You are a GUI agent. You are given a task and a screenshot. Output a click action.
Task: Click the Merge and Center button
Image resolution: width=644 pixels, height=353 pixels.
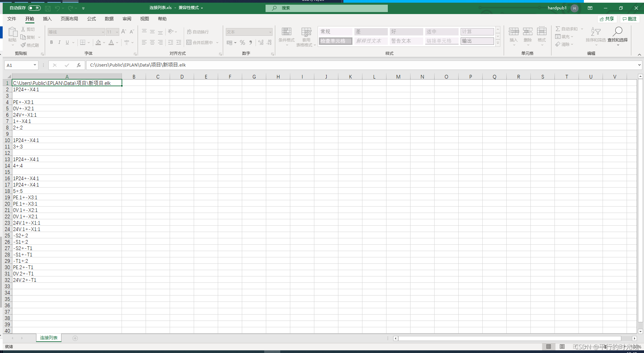pyautogui.click(x=200, y=42)
